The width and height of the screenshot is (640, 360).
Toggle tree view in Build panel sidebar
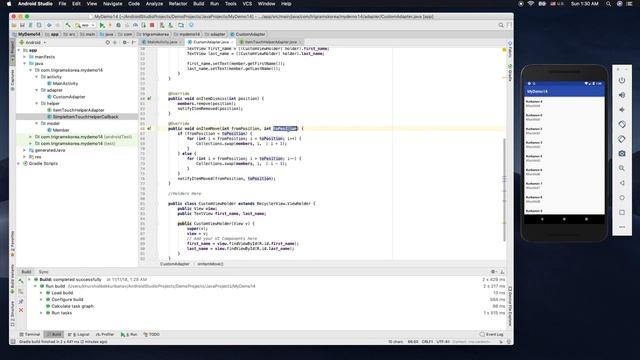21,291
